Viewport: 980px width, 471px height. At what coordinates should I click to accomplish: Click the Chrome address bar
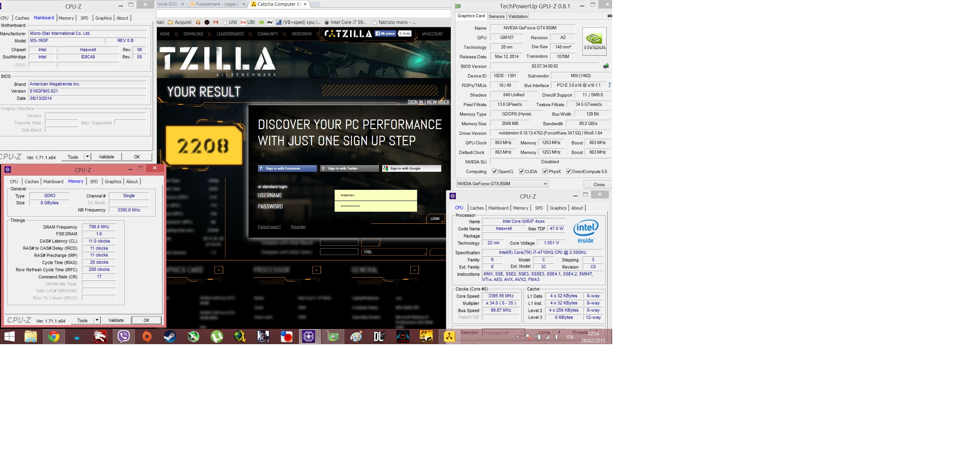coord(304,13)
